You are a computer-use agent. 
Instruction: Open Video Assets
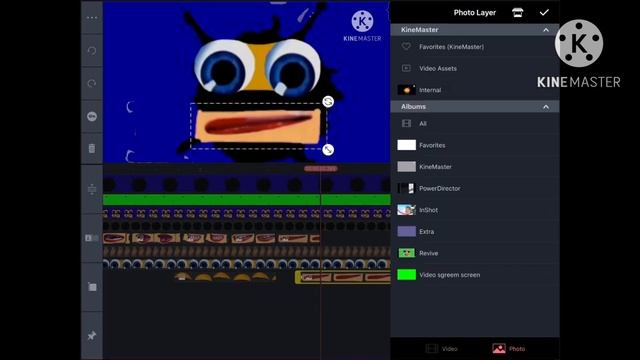475,68
